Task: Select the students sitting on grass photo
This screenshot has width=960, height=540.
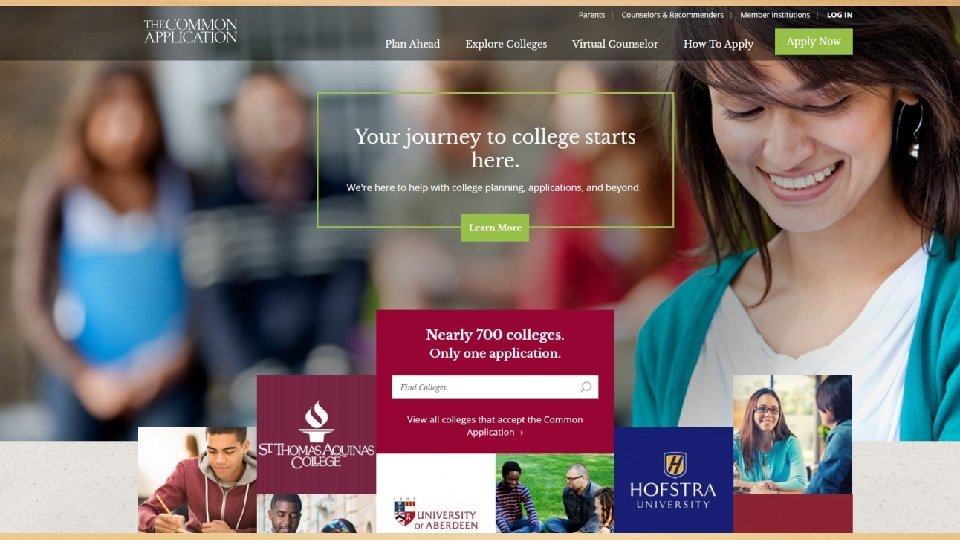Action: pyautogui.click(x=555, y=493)
